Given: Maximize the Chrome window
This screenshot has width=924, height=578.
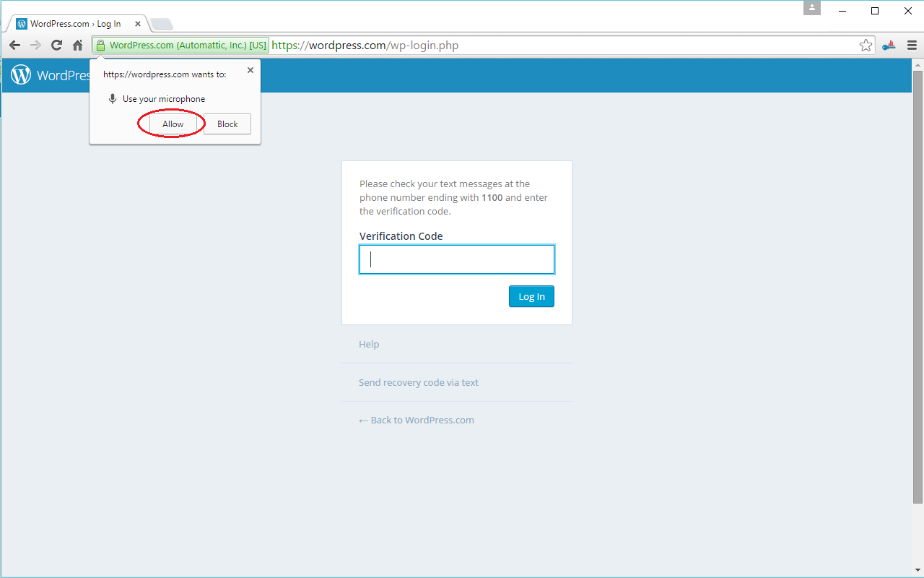Looking at the screenshot, I should pos(875,11).
